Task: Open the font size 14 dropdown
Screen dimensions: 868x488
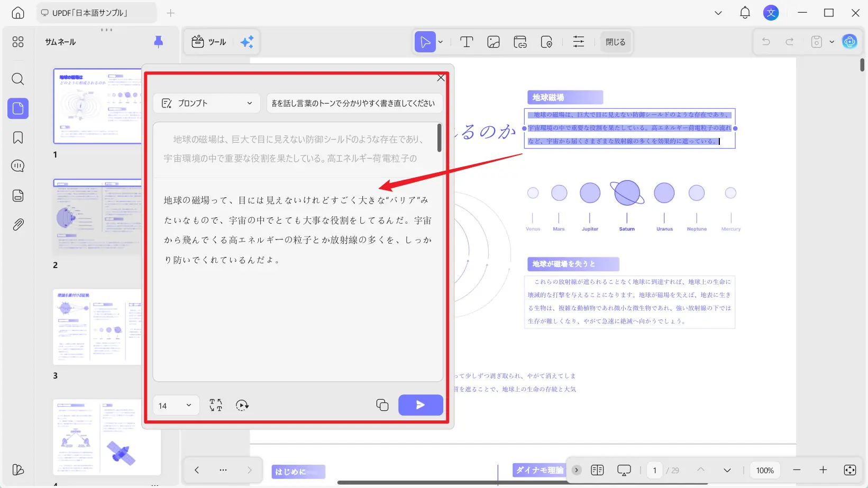Action: tap(175, 405)
